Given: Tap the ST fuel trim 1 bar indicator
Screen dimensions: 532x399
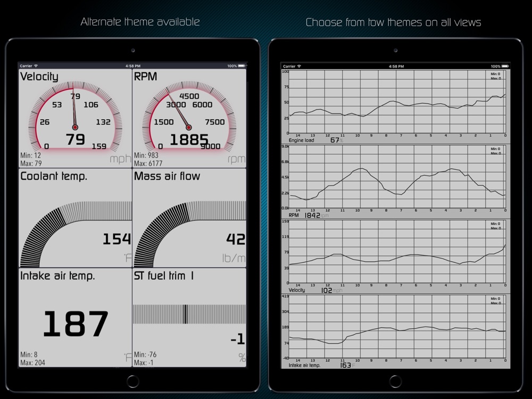Looking at the screenshot, I should [189, 314].
